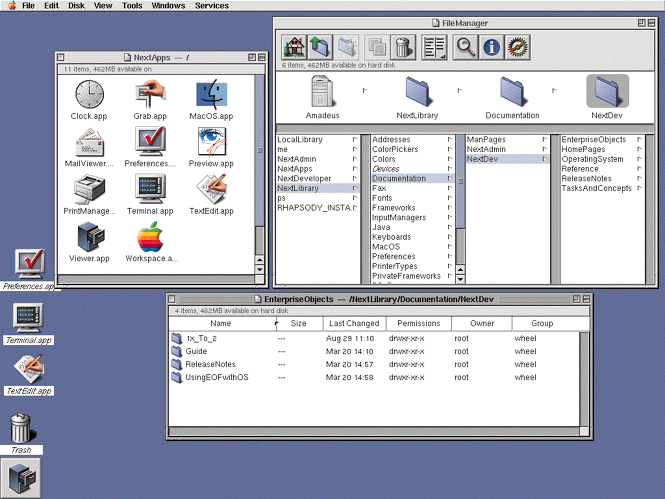Sort by Owner column header
This screenshot has width=665, height=499.
[x=482, y=323]
